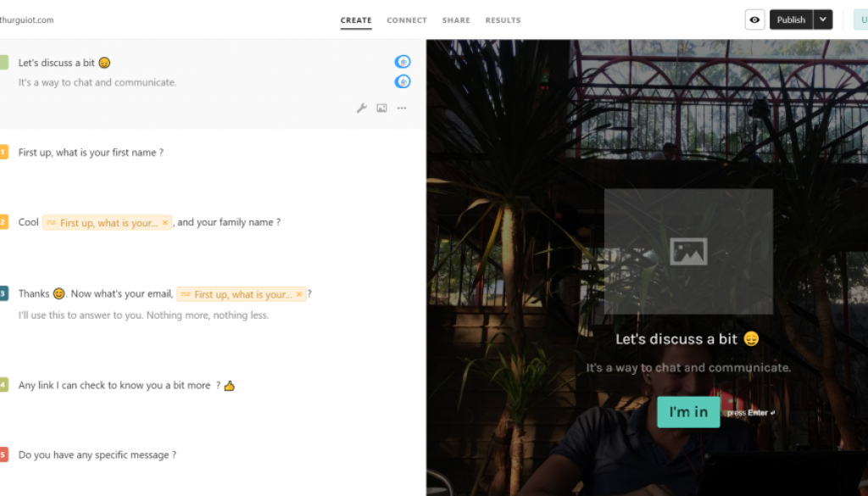Image resolution: width=868 pixels, height=496 pixels.
Task: Switch to the CONNECT tab
Action: coord(407,20)
